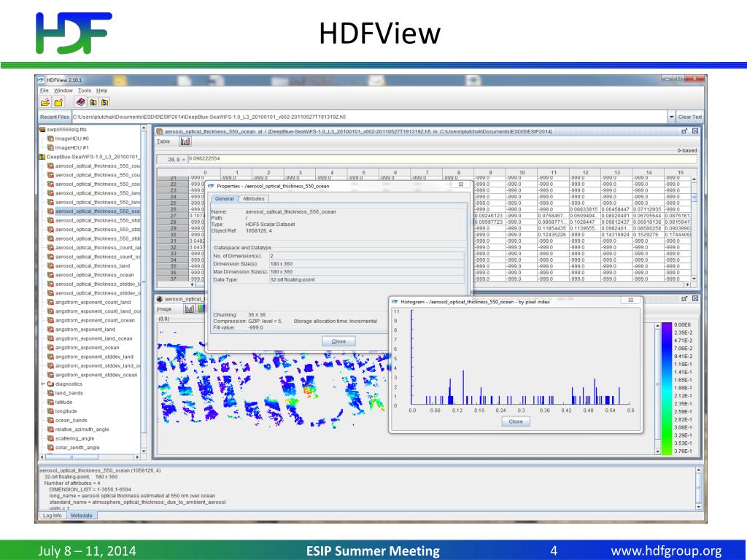Click the Close file folder icon
The width and height of the screenshot is (747, 560).
pos(58,102)
